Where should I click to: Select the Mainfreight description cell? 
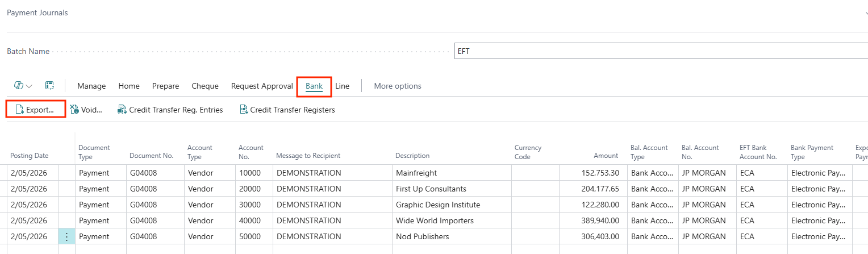(x=452, y=173)
